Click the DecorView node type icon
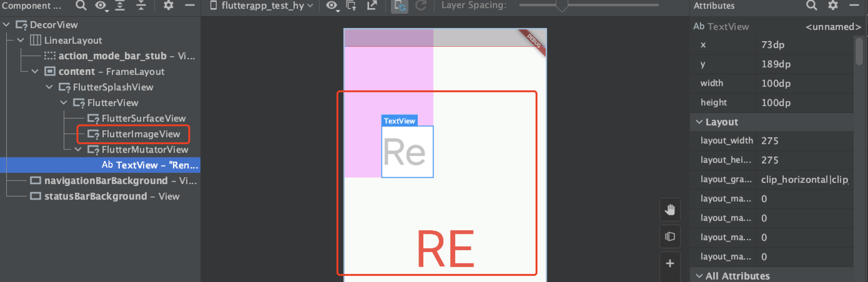 [x=21, y=25]
